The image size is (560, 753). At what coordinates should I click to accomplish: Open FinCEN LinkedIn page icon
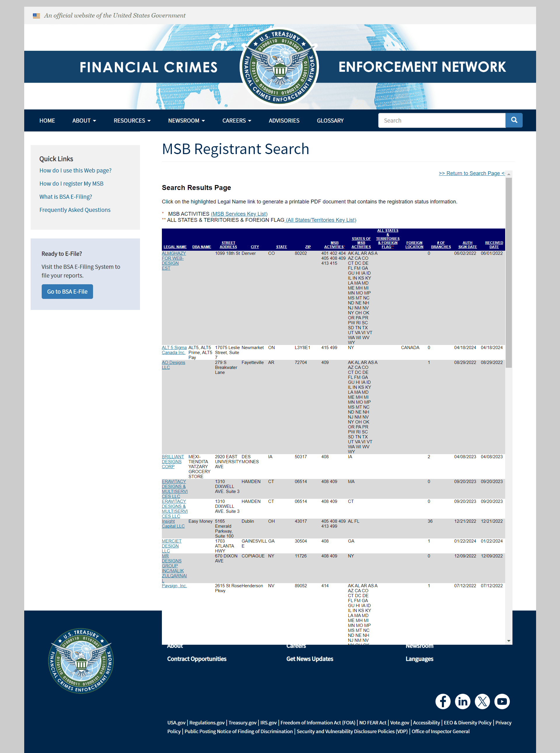(x=462, y=701)
